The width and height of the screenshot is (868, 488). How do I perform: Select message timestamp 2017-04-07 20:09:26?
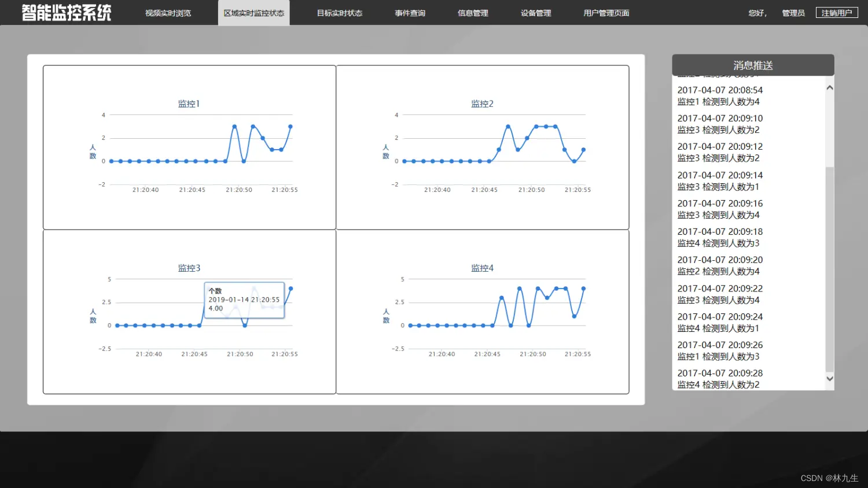720,345
